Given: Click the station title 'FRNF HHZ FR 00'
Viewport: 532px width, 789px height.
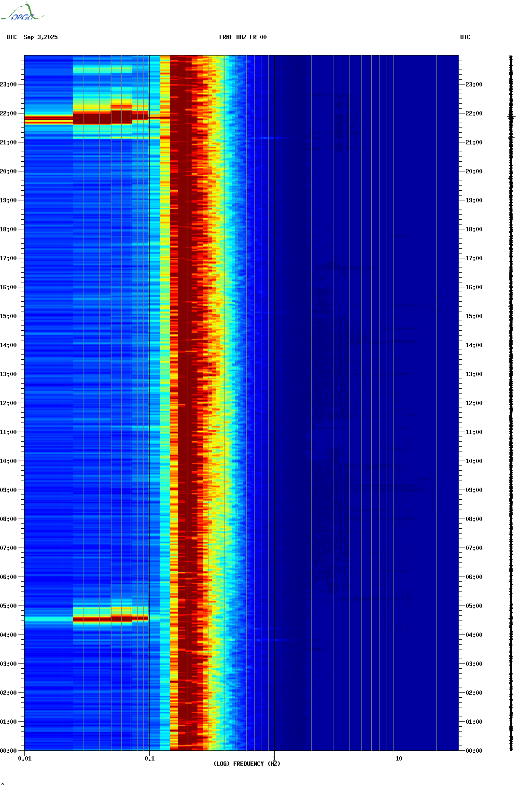Looking at the screenshot, I should [x=243, y=37].
